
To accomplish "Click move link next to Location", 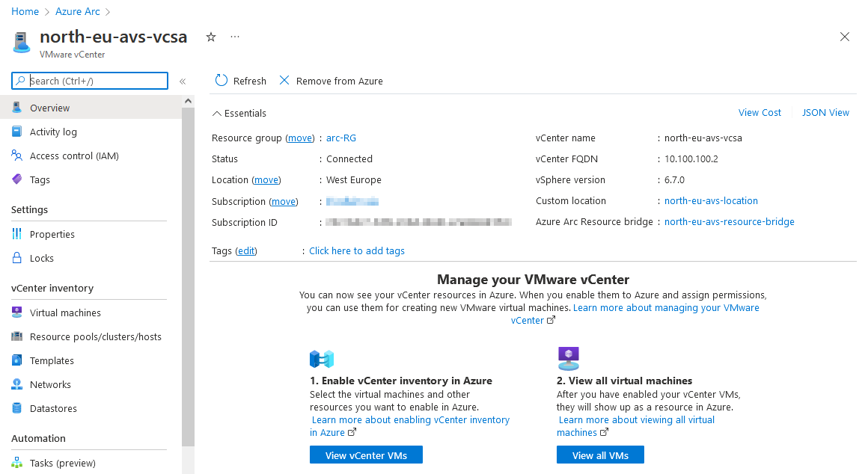I will 266,179.
